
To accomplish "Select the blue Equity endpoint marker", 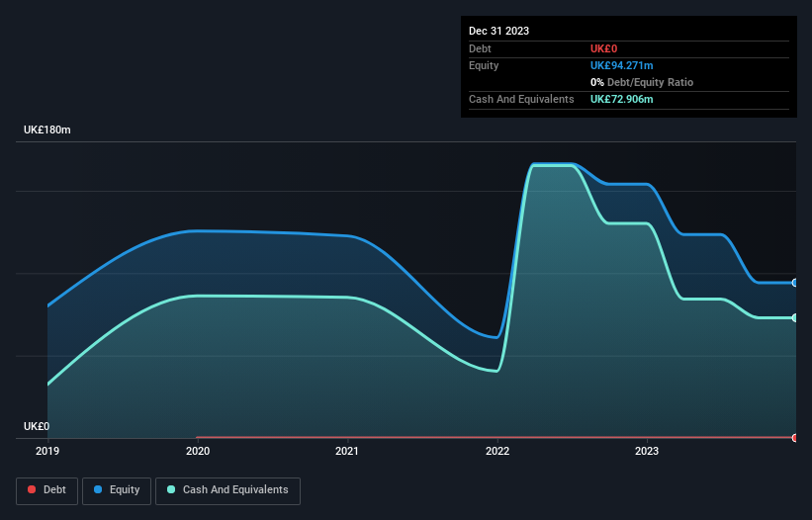I will coord(795,283).
